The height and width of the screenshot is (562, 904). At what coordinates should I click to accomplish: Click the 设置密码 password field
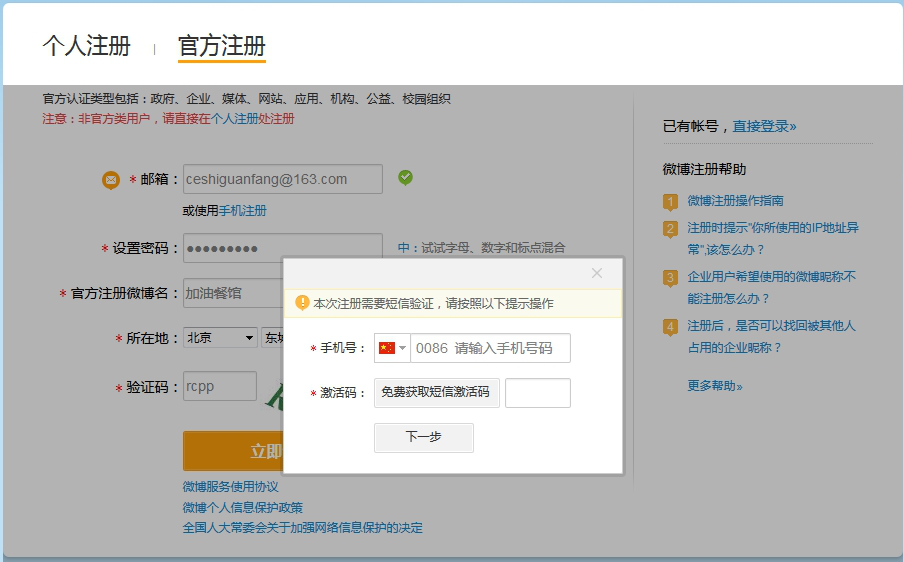(283, 248)
